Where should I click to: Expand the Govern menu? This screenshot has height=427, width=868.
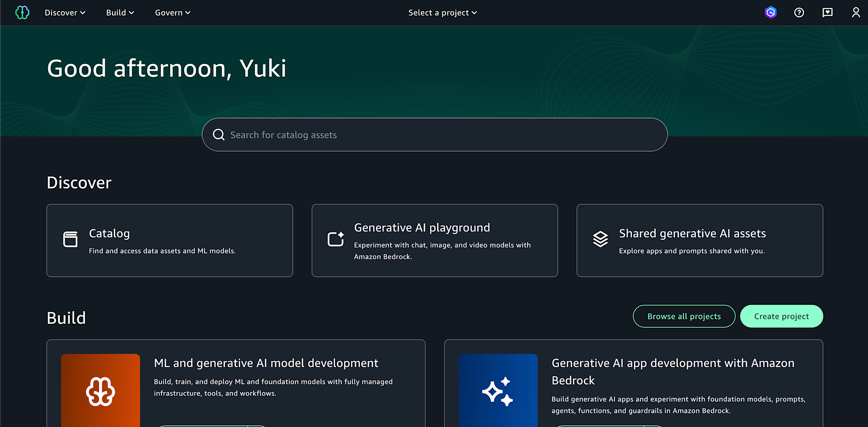coord(173,13)
